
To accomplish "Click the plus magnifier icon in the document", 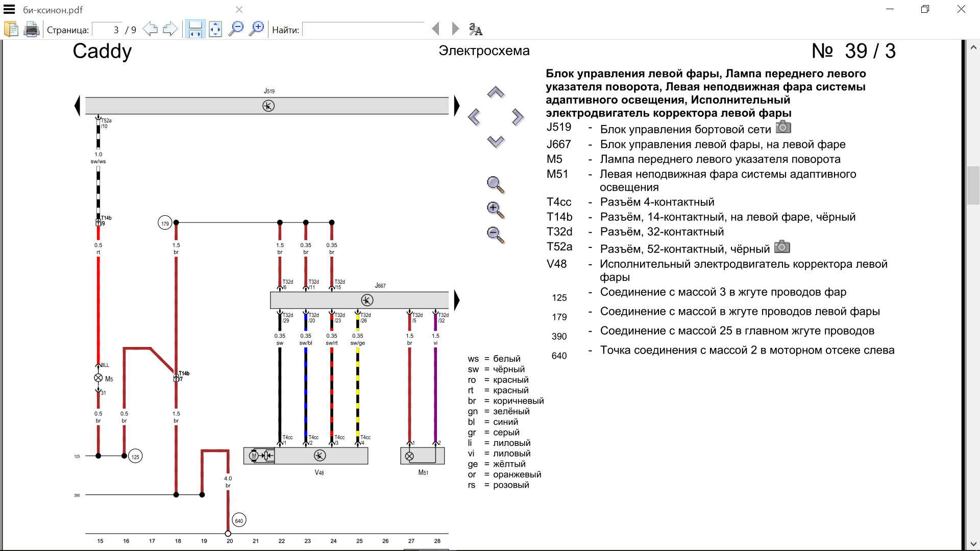I will point(496,210).
